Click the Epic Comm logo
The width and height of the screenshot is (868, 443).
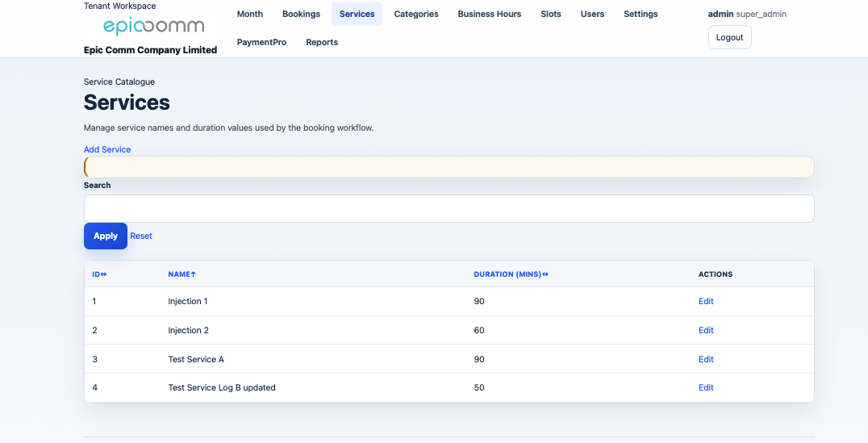[x=153, y=27]
